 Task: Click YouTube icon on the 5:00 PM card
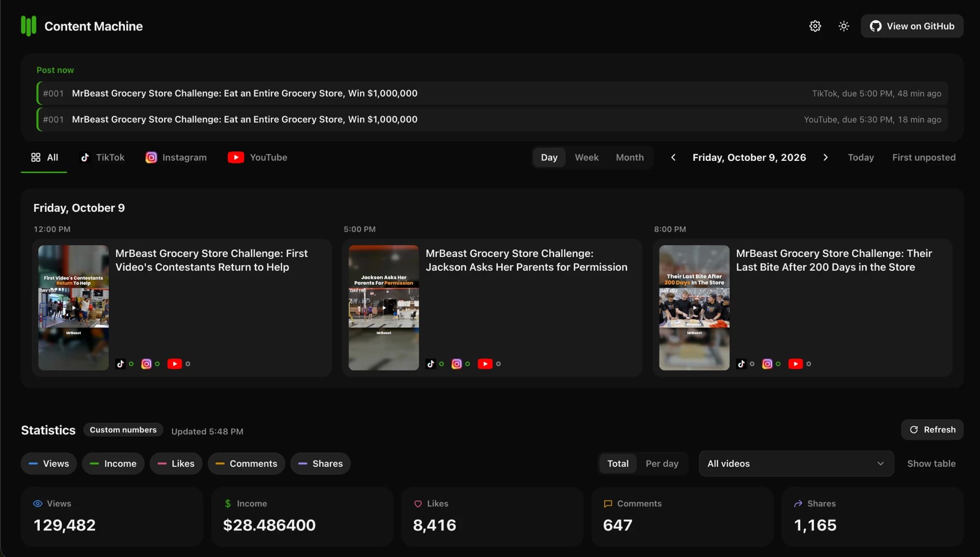tap(485, 364)
